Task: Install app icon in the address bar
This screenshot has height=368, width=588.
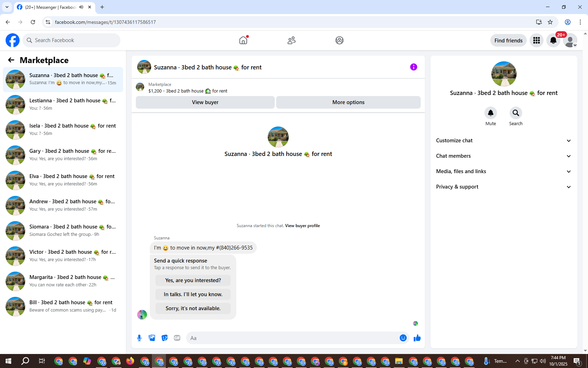Action: 539,22
